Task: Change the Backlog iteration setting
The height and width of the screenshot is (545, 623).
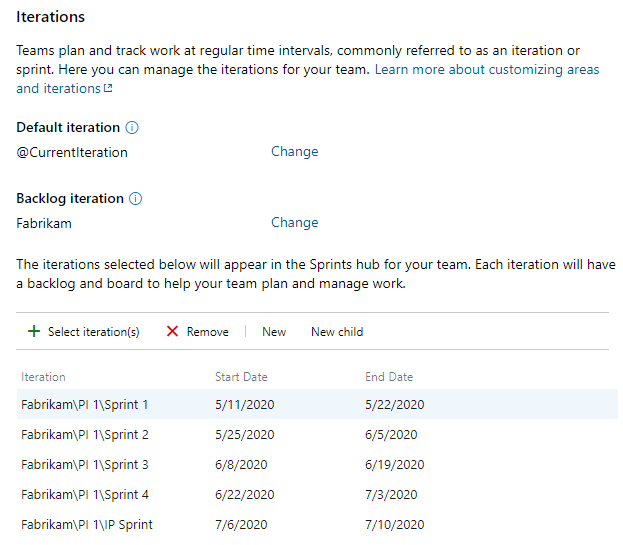Action: point(294,223)
